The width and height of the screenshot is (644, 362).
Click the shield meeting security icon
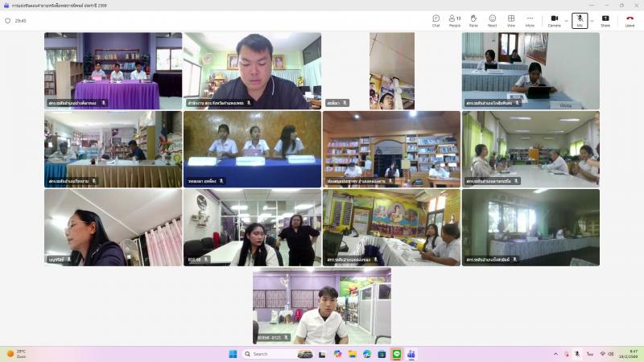click(8, 21)
